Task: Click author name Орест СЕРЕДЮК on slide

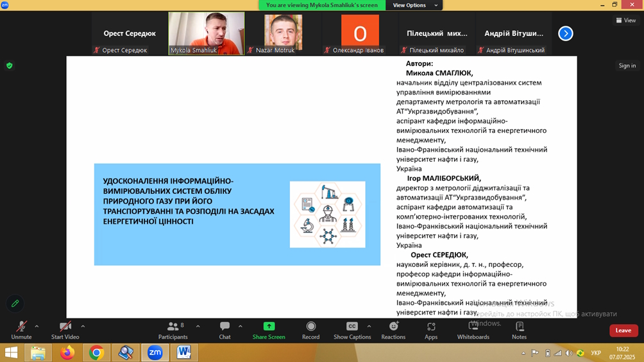Action: point(439,255)
